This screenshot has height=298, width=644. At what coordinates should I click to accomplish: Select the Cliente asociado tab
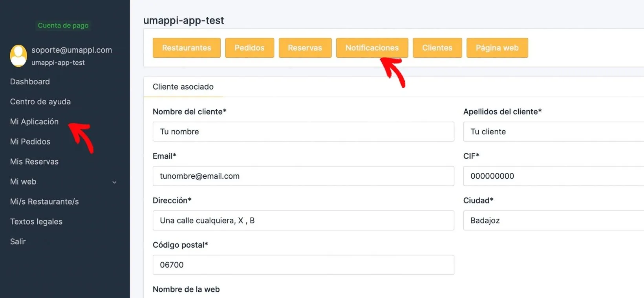[183, 87]
